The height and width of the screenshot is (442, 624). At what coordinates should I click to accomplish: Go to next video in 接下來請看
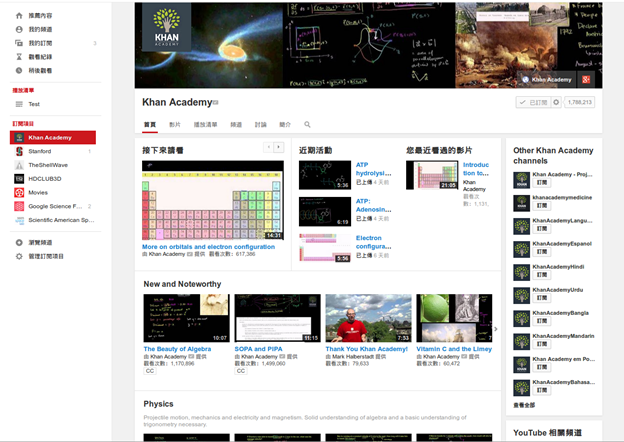pyautogui.click(x=279, y=148)
